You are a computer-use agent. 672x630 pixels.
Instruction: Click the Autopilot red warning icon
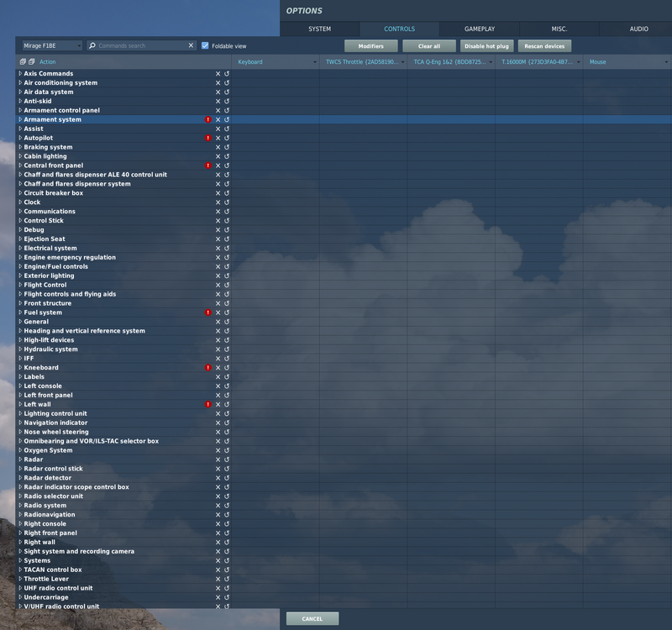pyautogui.click(x=208, y=138)
